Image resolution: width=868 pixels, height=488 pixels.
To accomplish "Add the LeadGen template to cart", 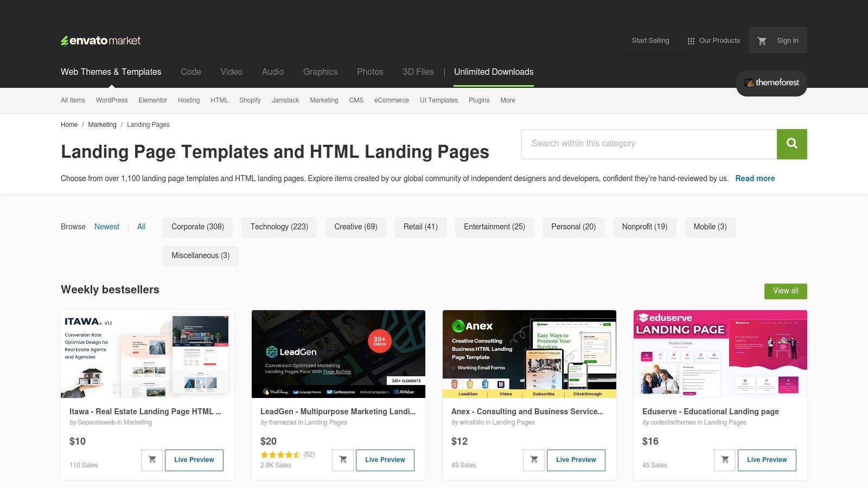I will (343, 459).
